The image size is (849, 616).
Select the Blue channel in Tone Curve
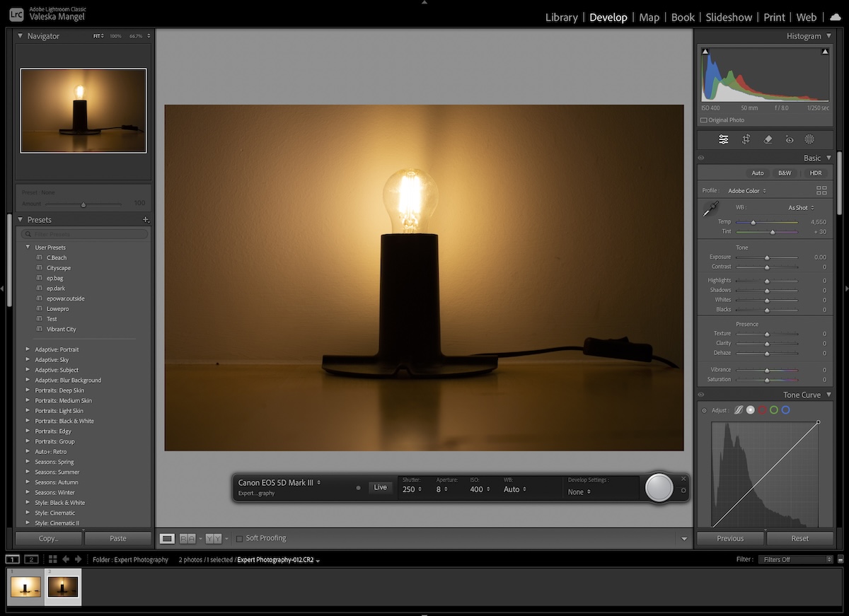point(785,410)
